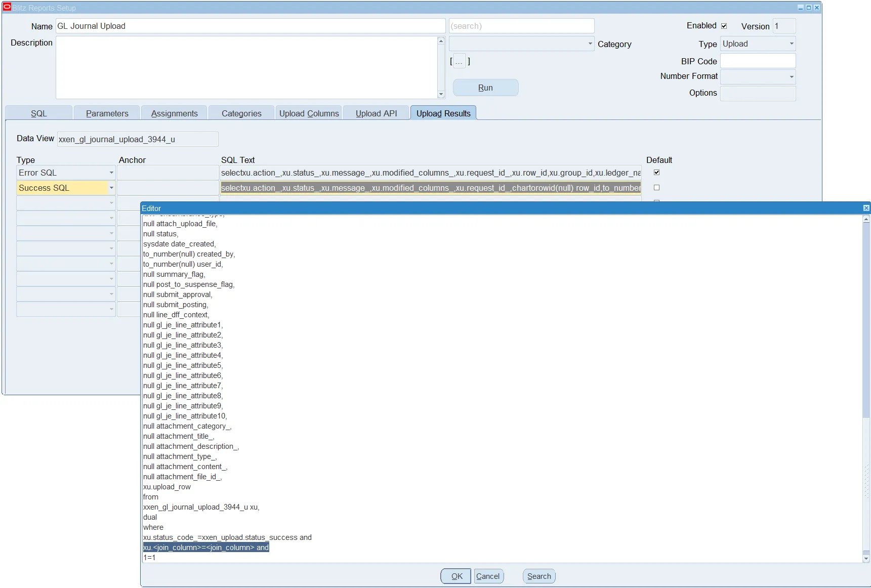
Task: Click the Success SQL text field
Action: (431, 188)
